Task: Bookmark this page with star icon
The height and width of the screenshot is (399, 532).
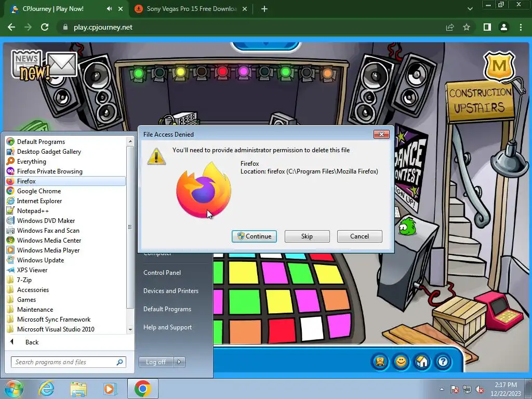Action: (x=467, y=27)
